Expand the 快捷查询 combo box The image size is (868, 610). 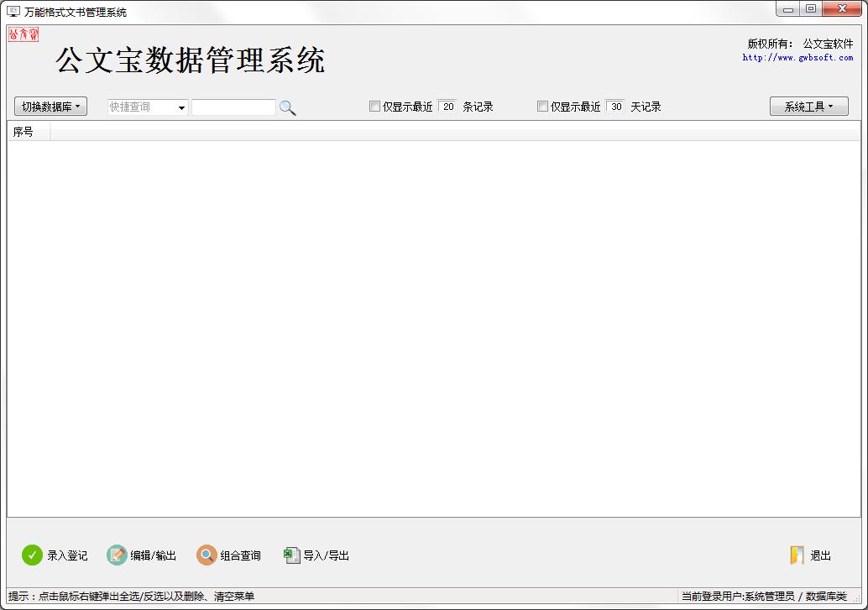point(181,107)
